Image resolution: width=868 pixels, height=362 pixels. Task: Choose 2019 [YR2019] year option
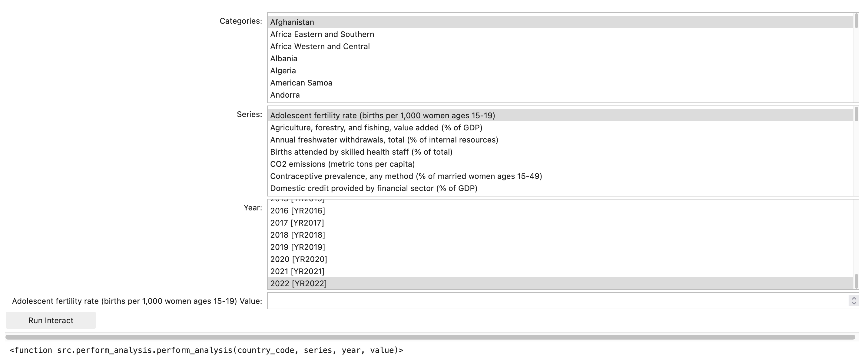click(x=297, y=247)
